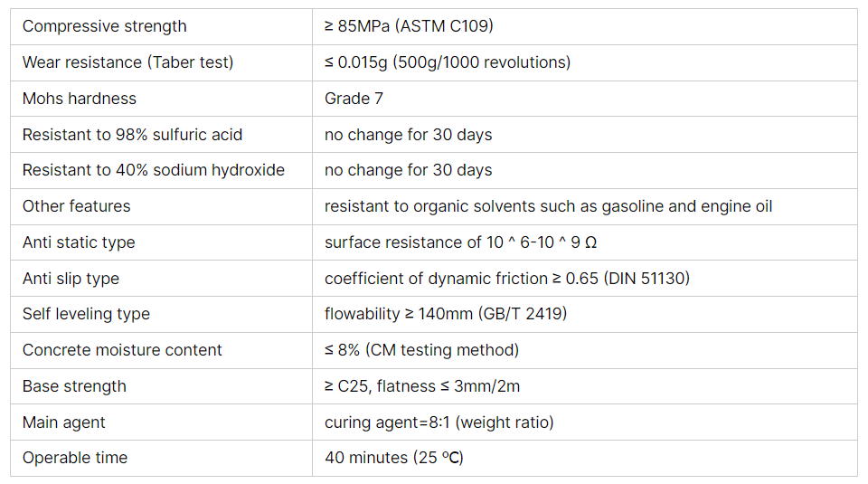The height and width of the screenshot is (484, 868).
Task: Select the Grade 7 value cell
Action: click(354, 99)
